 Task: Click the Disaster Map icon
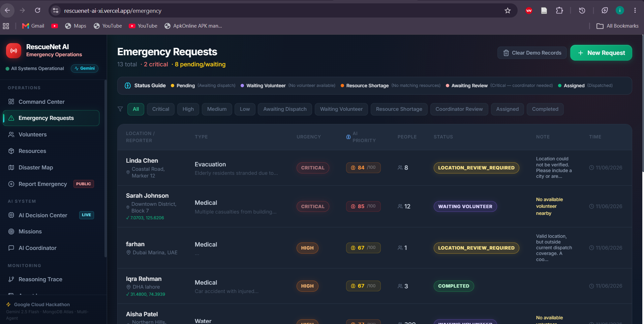coord(11,167)
